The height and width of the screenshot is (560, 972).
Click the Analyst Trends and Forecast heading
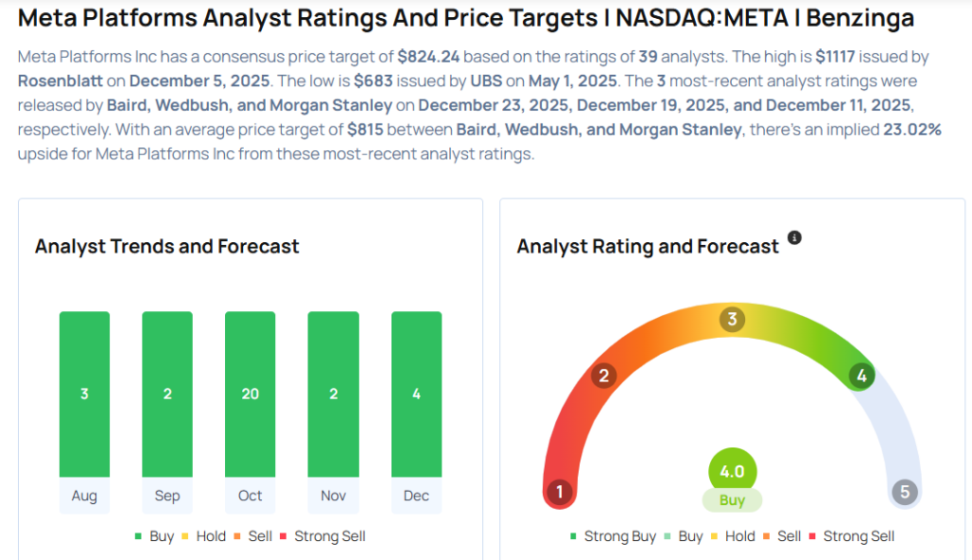point(167,247)
